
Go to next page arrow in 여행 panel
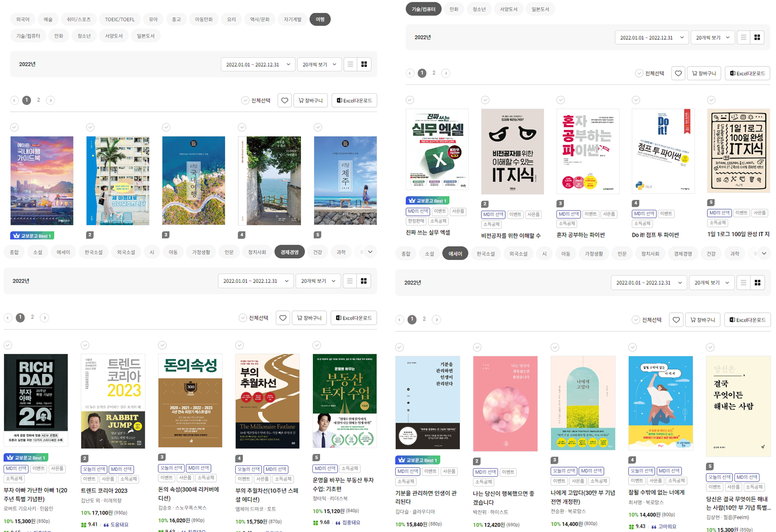coord(51,101)
